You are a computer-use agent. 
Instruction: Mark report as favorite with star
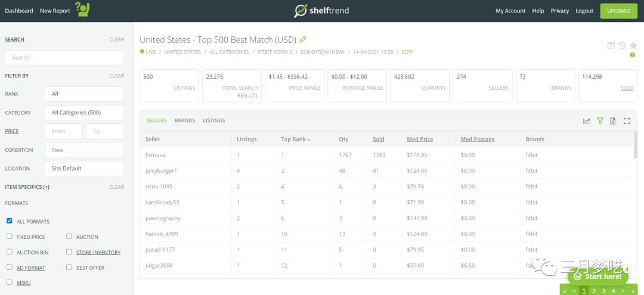click(x=633, y=45)
